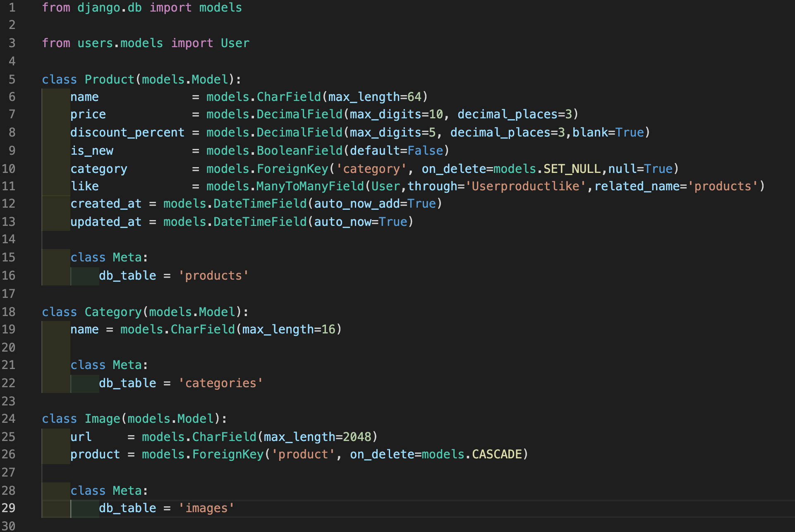Click line number 5 in the gutter
Image resolution: width=795 pixels, height=532 pixels.
[x=12, y=79]
